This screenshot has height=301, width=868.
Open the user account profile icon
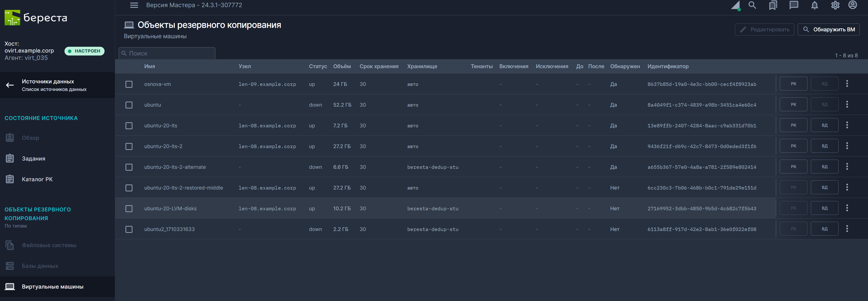(x=853, y=5)
